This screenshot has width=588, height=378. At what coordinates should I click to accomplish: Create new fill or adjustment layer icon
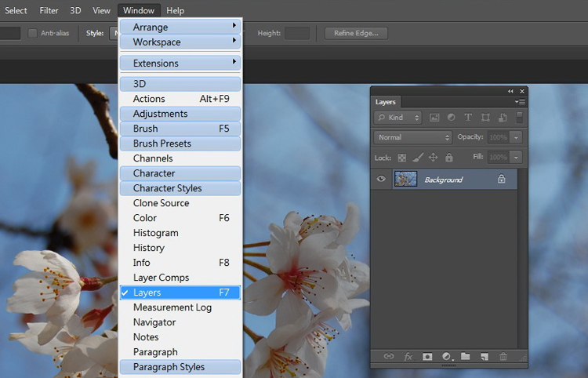[446, 356]
